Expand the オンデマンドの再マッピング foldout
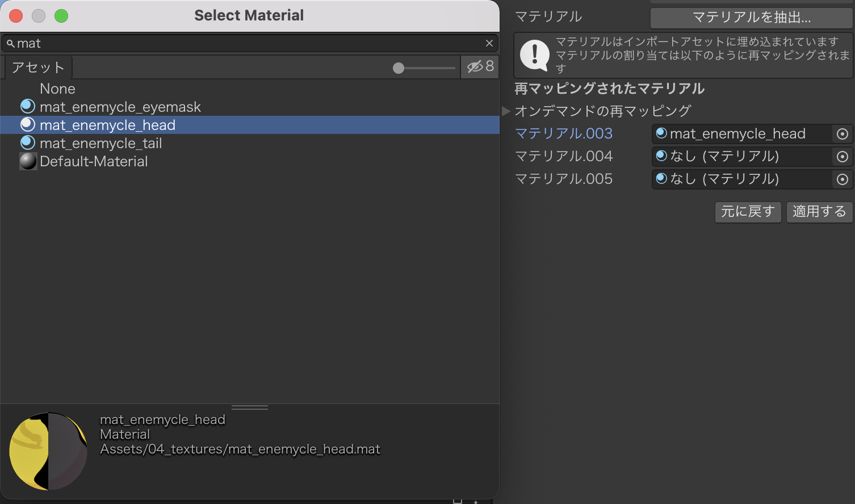 pyautogui.click(x=506, y=111)
